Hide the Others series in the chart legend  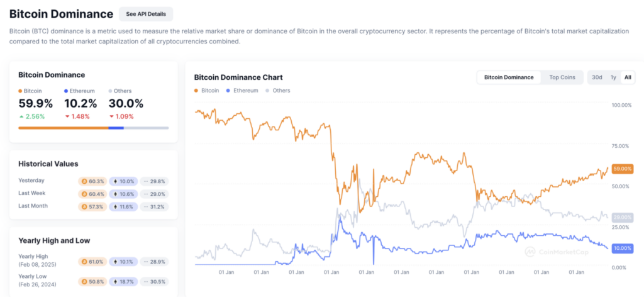(x=277, y=91)
